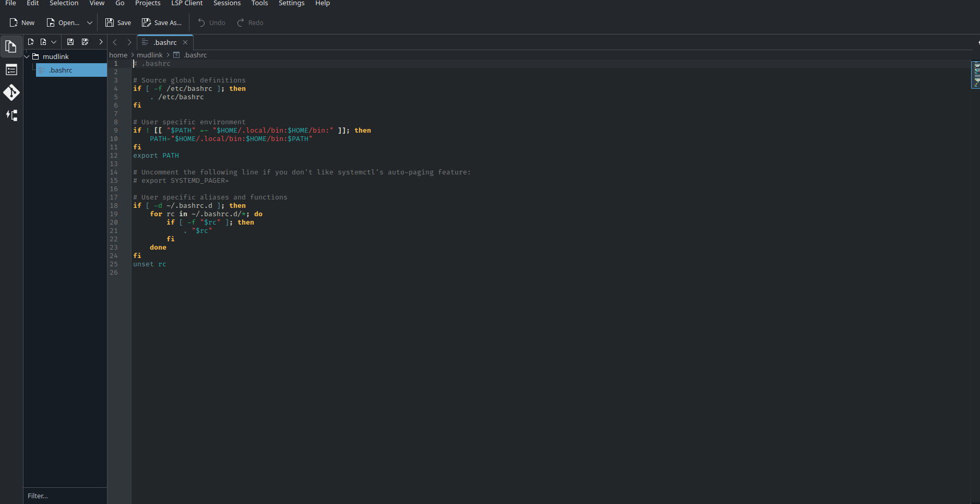Show more sidebar toolbar actions via the chevron

101,42
